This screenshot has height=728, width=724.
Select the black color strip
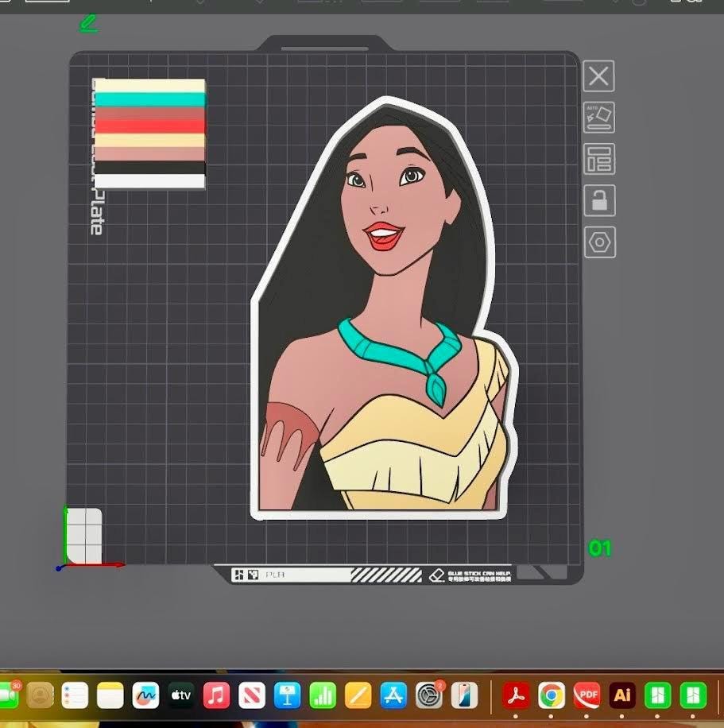pyautogui.click(x=149, y=167)
